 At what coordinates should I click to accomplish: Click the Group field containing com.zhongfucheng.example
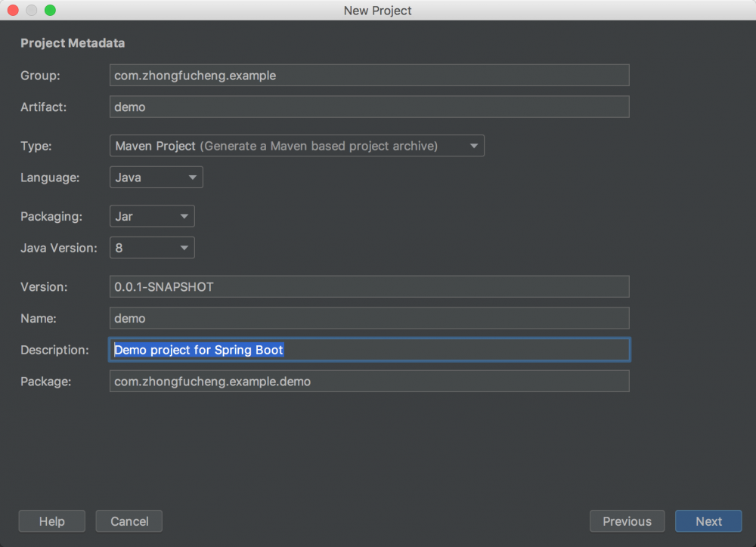369,75
